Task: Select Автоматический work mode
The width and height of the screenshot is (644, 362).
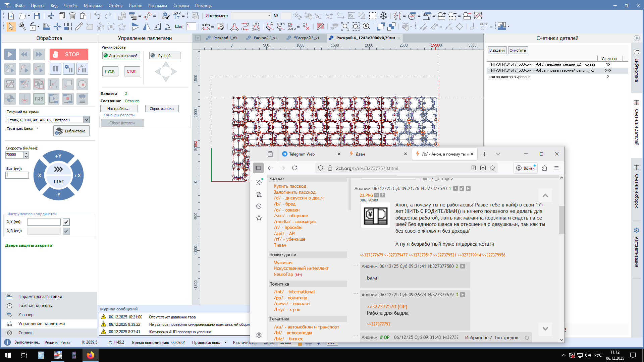Action: click(x=121, y=56)
